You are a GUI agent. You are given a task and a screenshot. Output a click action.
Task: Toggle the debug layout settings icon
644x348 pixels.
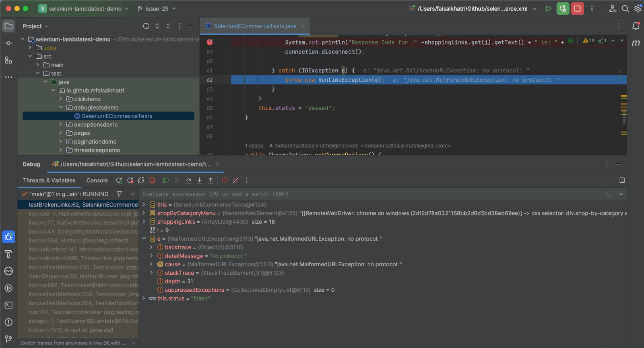coord(622,180)
